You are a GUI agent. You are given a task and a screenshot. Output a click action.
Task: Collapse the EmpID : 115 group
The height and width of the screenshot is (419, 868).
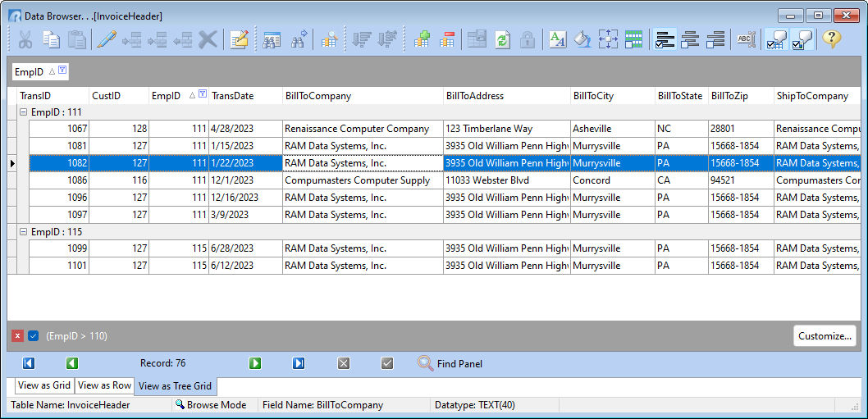[23, 231]
